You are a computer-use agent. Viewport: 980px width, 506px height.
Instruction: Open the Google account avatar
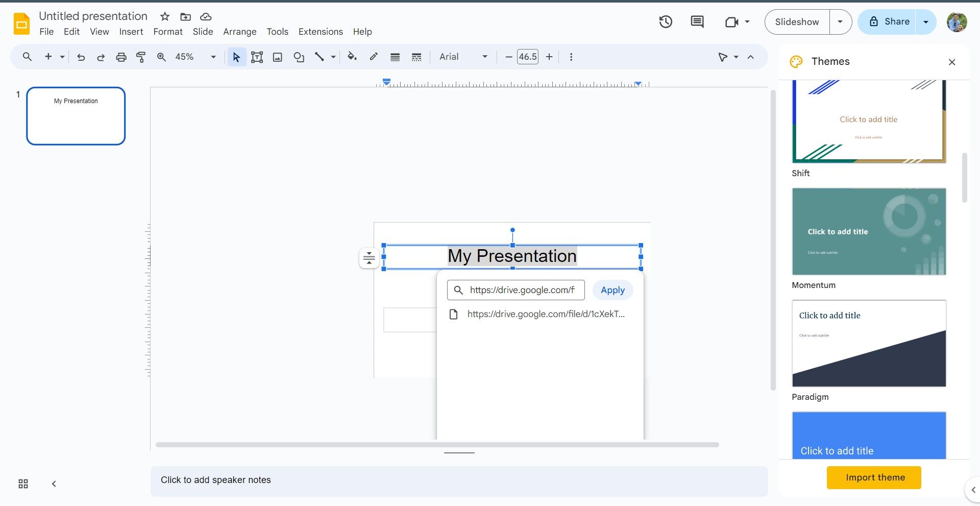click(957, 22)
